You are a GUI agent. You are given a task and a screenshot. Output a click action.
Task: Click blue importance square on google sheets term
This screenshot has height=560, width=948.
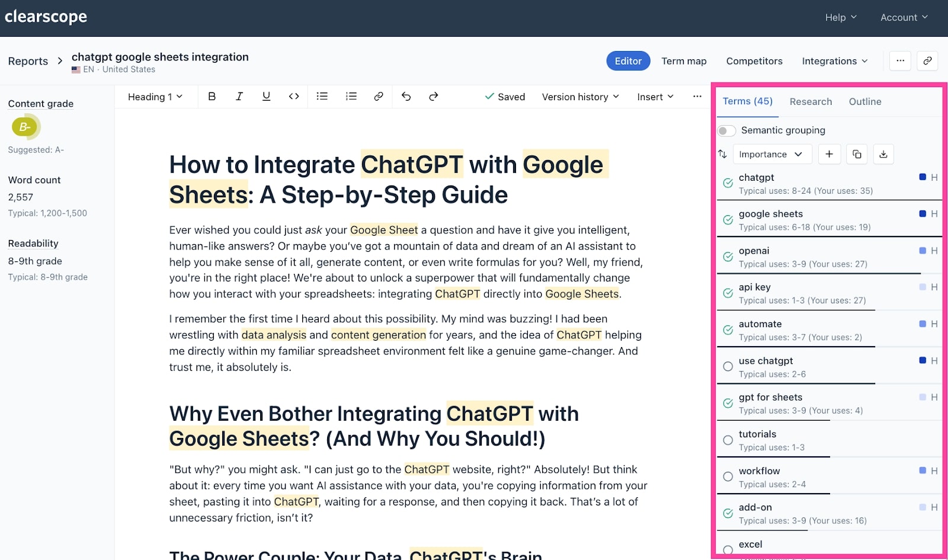(x=923, y=214)
